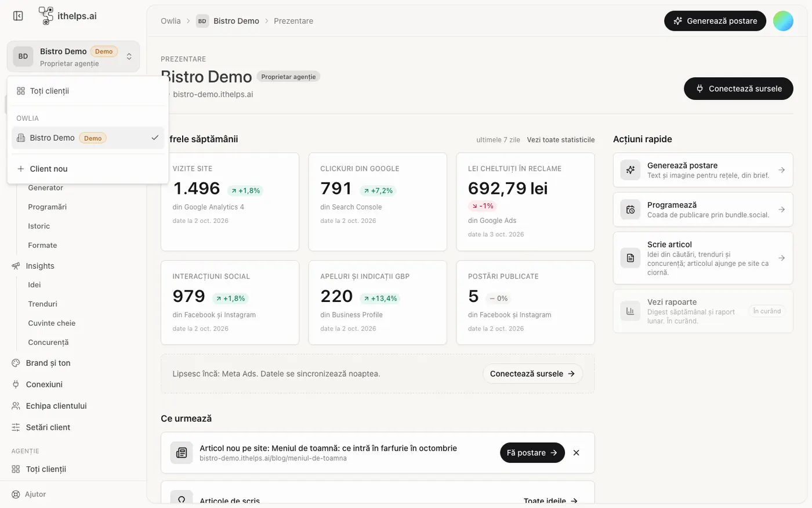Open Vezi toate statisticile link
The height and width of the screenshot is (508, 812).
[561, 140]
